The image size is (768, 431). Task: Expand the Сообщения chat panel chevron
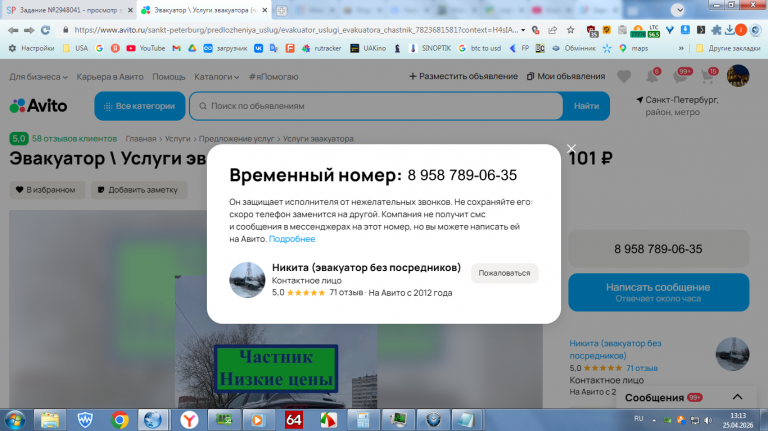tap(738, 397)
